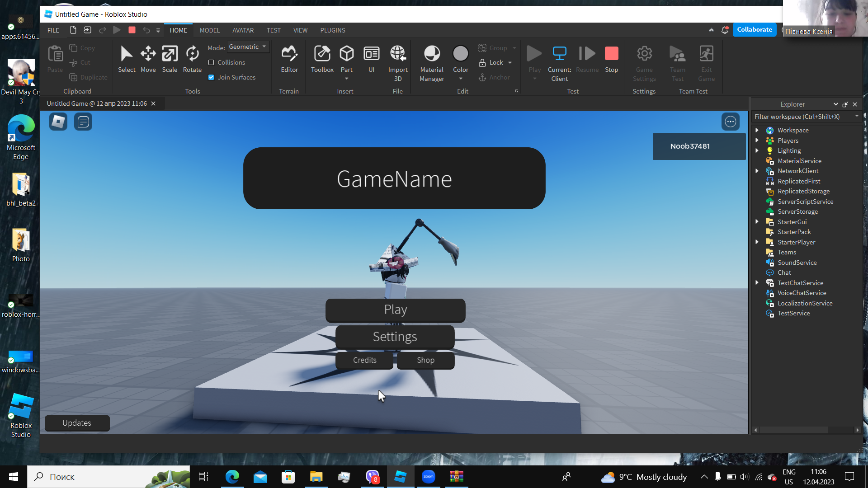
Task: Select ReplicatedStorage in Explorer
Action: (803, 191)
